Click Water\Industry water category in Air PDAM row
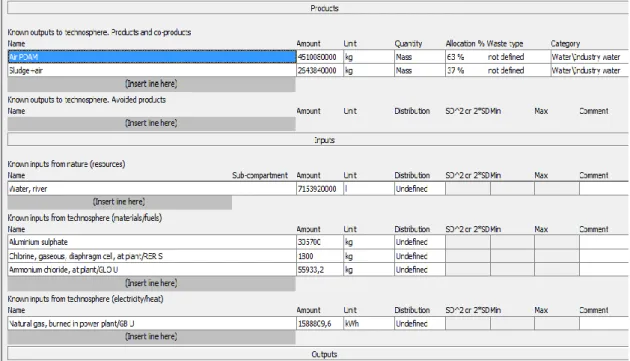Screen dimensions: 630x361 [x=589, y=57]
